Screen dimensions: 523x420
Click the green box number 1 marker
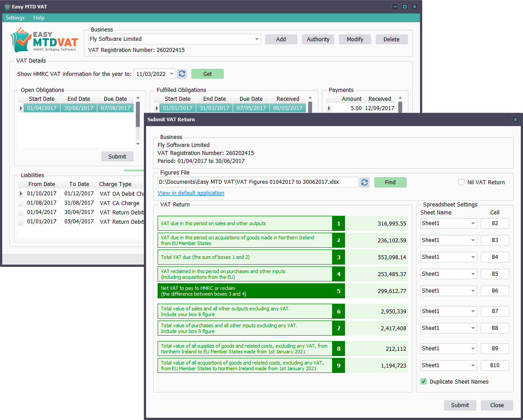click(x=339, y=223)
